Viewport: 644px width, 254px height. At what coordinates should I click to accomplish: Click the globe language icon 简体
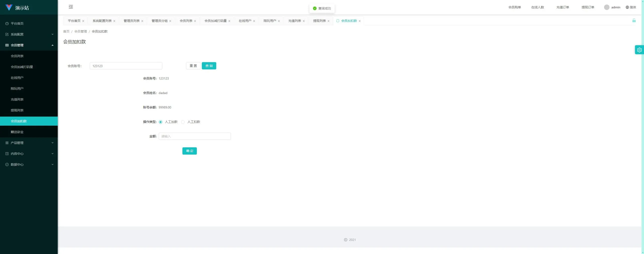[627, 7]
